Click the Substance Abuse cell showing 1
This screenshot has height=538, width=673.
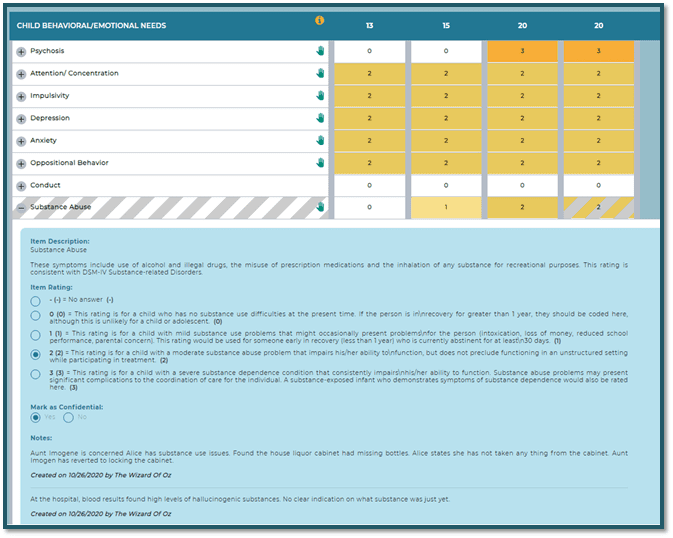pos(447,207)
